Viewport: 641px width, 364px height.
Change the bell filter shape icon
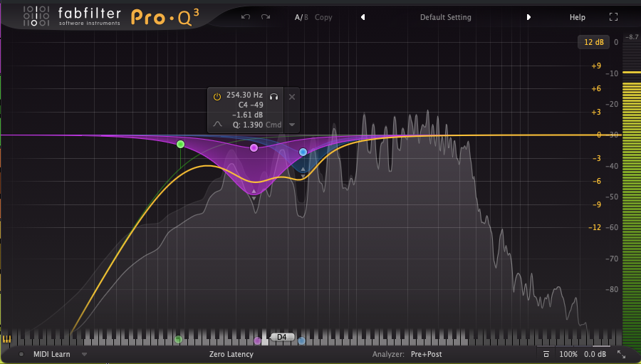point(217,125)
